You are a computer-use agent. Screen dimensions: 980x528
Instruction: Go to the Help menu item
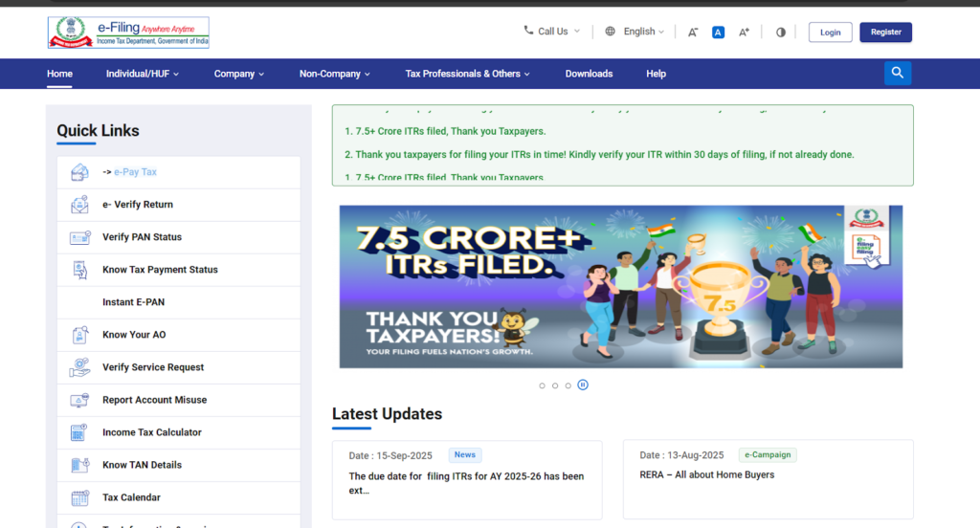tap(656, 74)
